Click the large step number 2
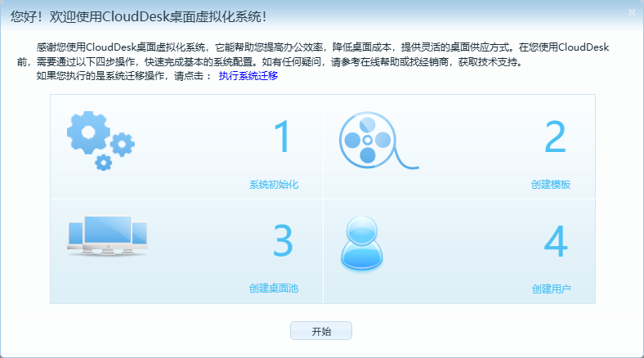Screen dimensions: 644x358 coord(555,136)
